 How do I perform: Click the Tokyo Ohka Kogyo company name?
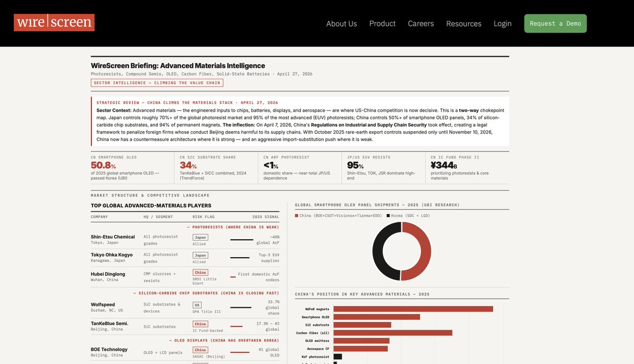coord(111,255)
